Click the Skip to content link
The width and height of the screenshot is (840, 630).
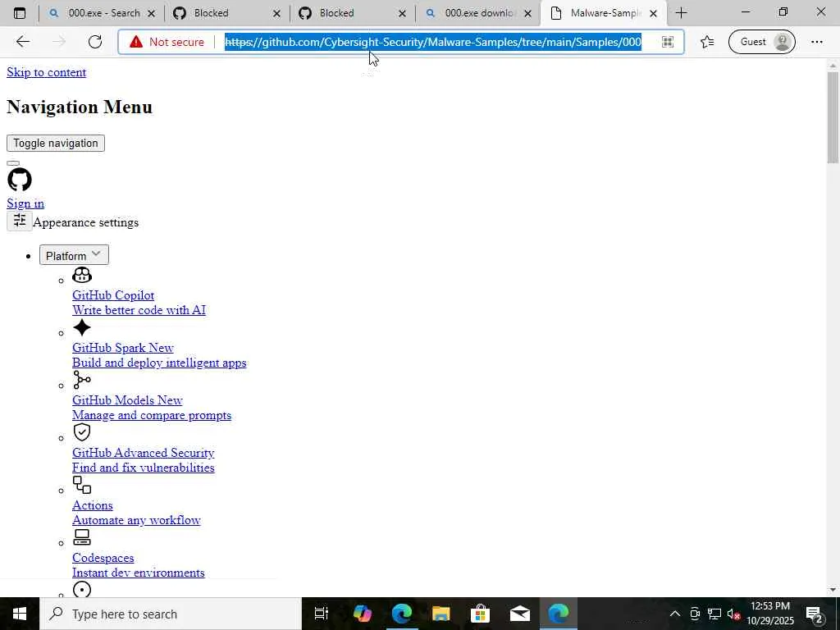coord(46,72)
